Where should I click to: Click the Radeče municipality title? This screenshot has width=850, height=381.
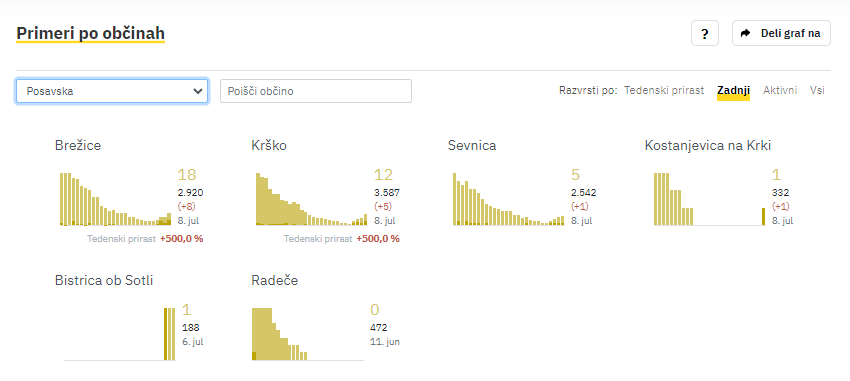point(274,281)
